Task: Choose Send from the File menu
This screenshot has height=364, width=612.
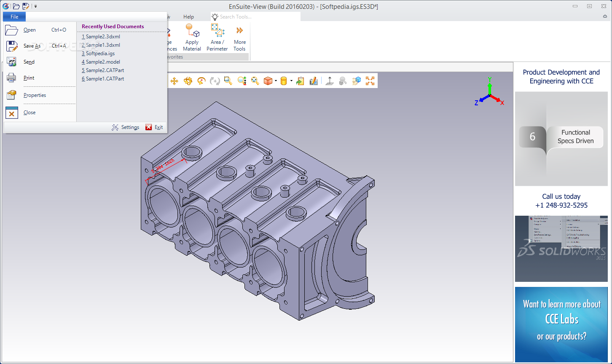Action: tap(40, 62)
